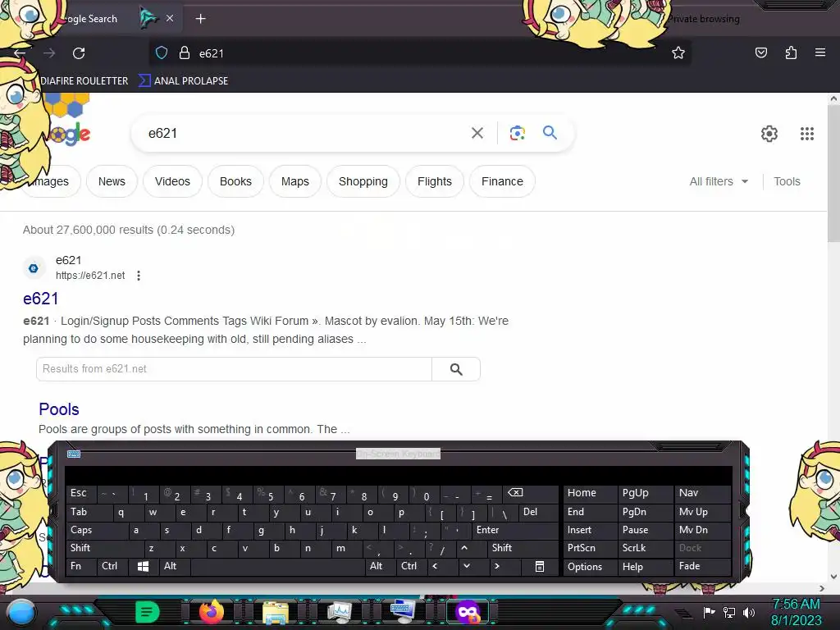
Task: Bookmark this page with the star icon
Action: click(x=678, y=52)
